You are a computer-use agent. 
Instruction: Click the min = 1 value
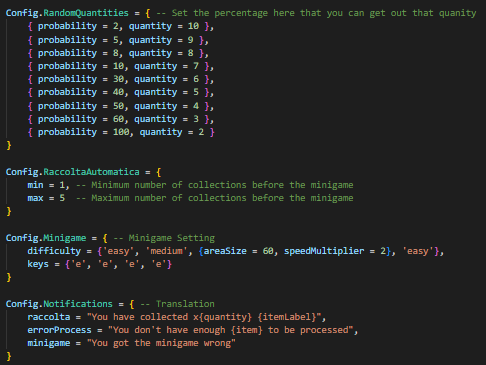click(x=62, y=185)
